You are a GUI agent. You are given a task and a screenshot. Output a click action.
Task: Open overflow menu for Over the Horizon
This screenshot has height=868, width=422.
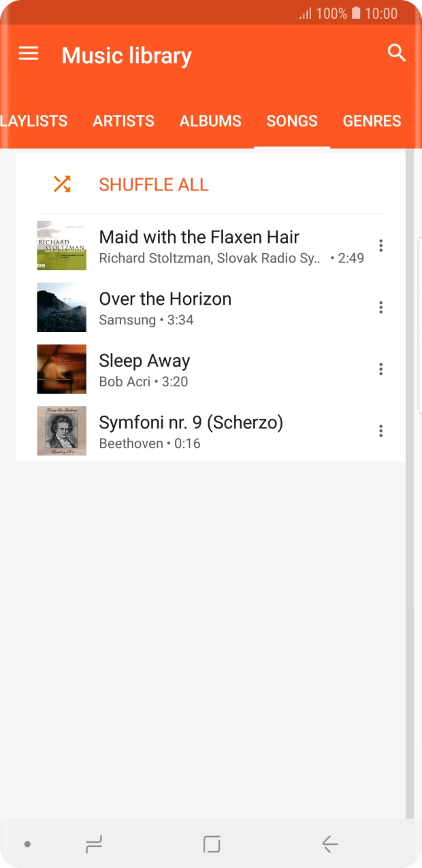click(380, 307)
